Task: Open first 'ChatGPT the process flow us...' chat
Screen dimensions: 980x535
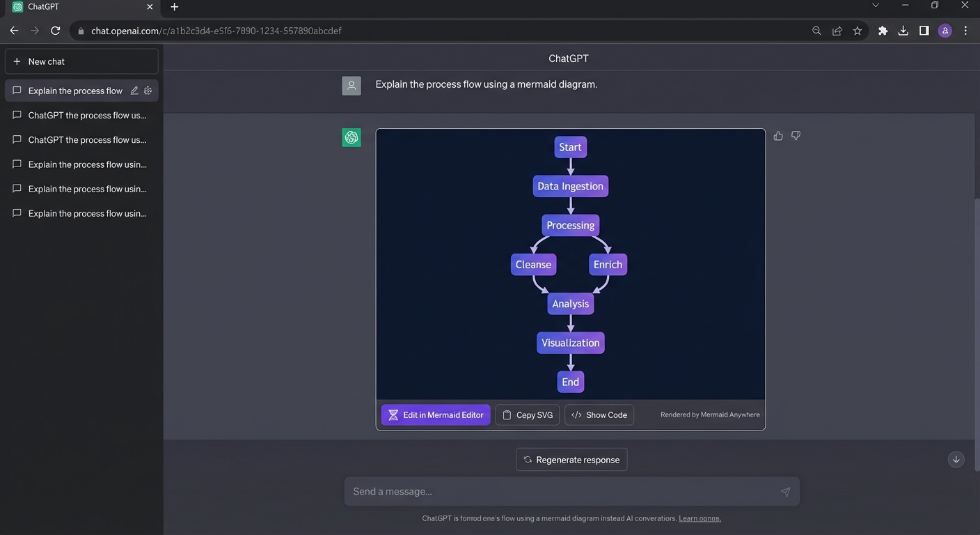Action: pos(81,115)
